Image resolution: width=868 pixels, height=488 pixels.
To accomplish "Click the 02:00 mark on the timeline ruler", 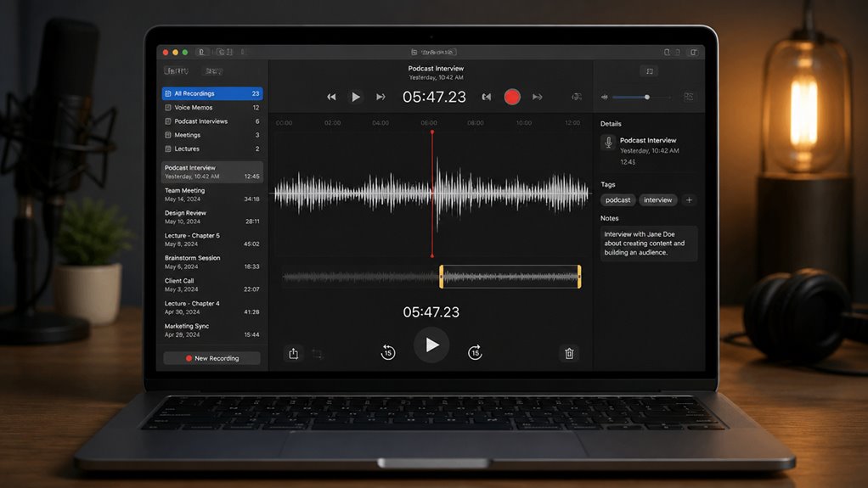I will [x=332, y=123].
